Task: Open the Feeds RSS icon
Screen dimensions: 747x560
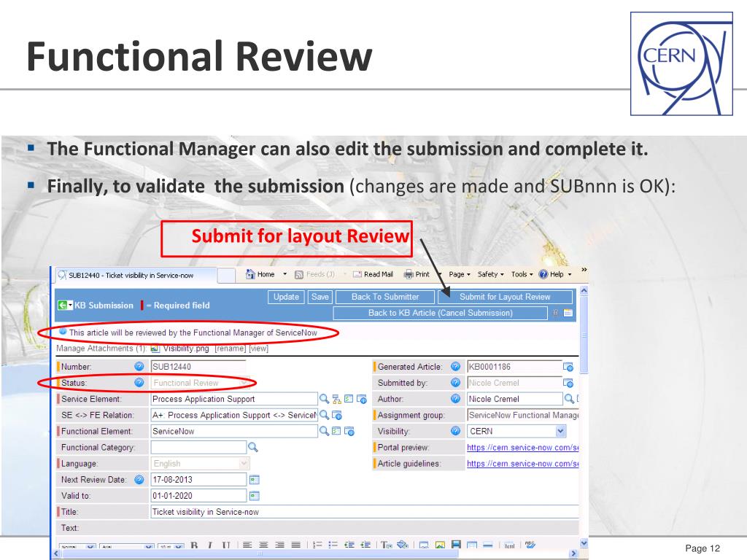Action: point(299,275)
